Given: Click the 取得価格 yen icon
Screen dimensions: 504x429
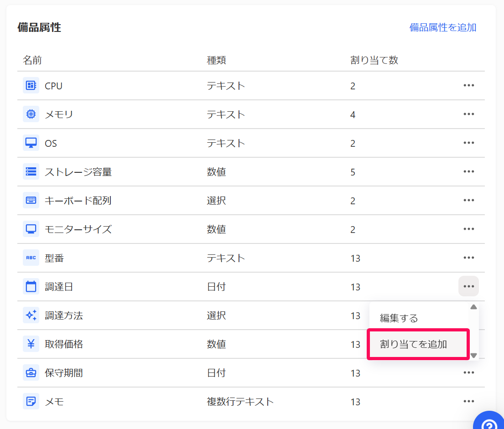Looking at the screenshot, I should (31, 344).
